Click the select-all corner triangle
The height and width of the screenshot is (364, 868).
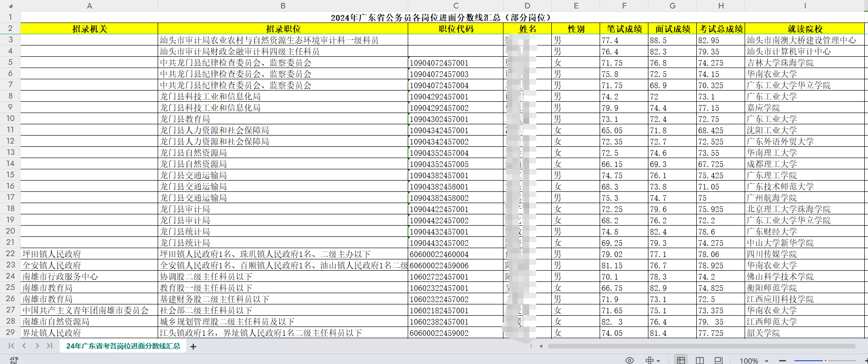tap(10, 6)
